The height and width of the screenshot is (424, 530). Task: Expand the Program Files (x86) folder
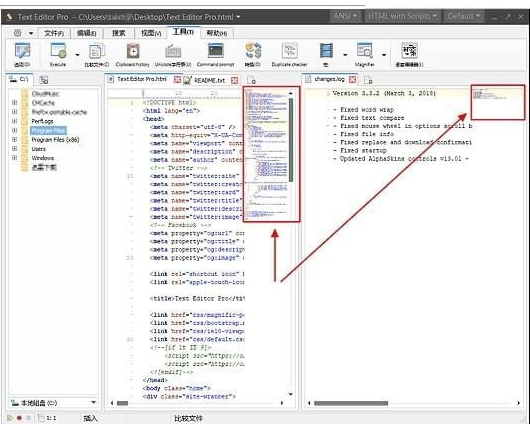15,139
